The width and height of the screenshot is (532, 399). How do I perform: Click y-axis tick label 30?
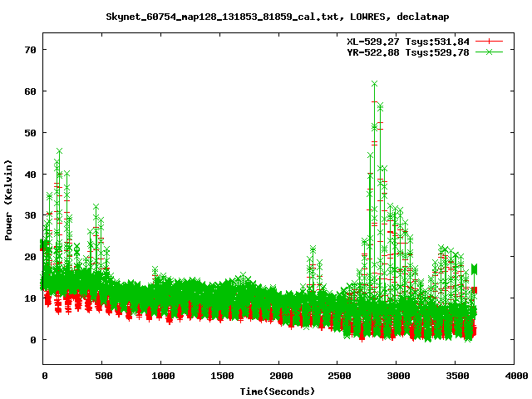click(x=30, y=215)
